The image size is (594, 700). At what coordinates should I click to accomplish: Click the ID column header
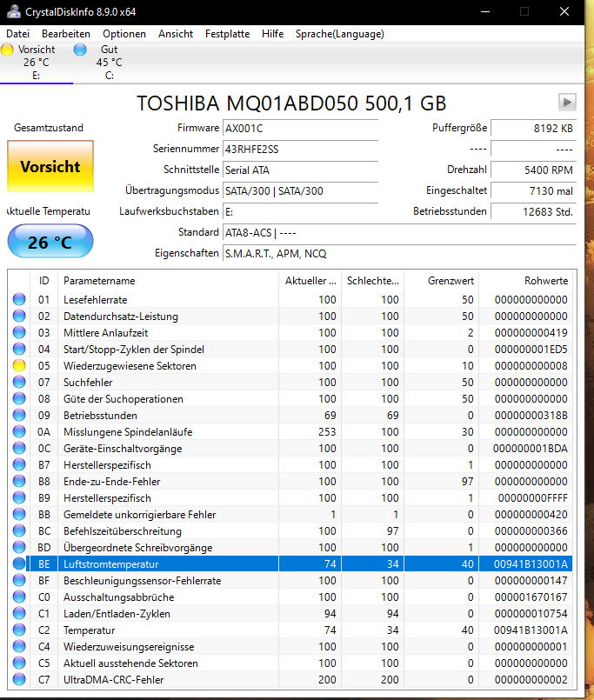pyautogui.click(x=43, y=281)
